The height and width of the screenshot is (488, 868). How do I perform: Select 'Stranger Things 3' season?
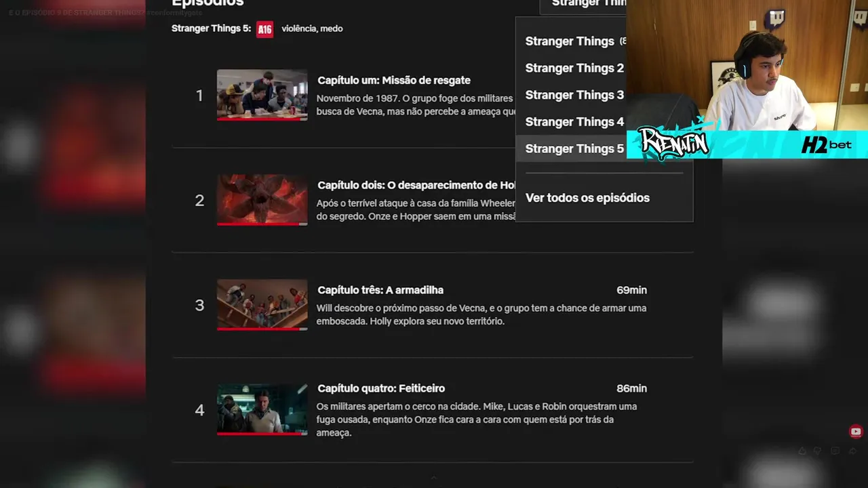(574, 95)
